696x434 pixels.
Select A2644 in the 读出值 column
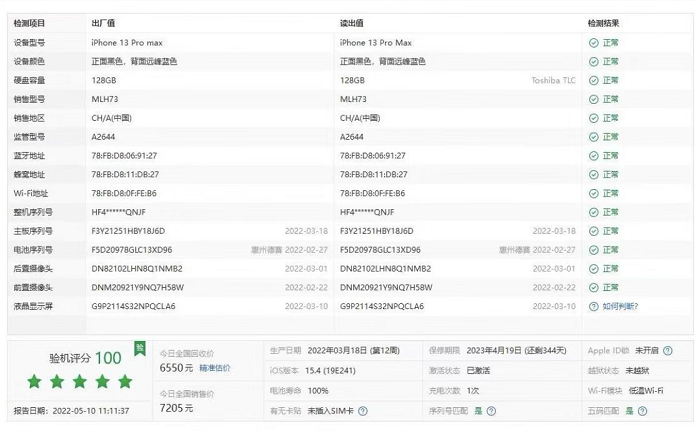click(352, 137)
